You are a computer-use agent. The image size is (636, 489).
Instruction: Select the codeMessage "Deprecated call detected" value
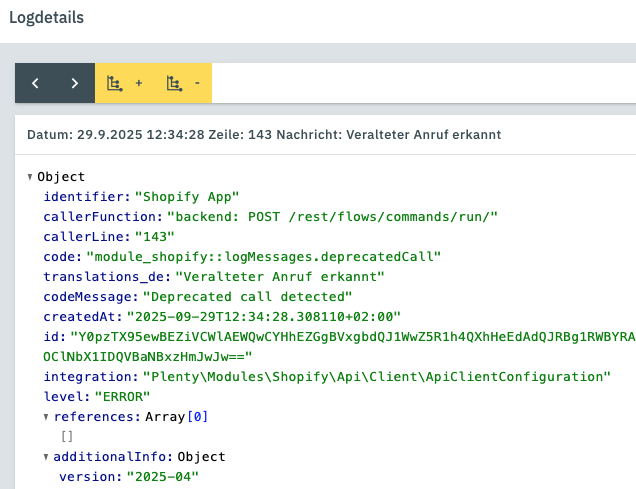tap(247, 296)
